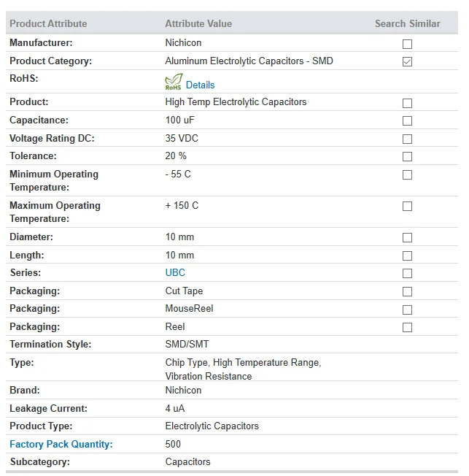The image size is (469, 476).
Task: Click the RoHS green leaf icon
Action: tap(174, 82)
